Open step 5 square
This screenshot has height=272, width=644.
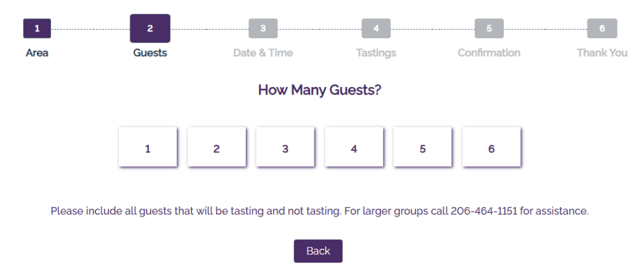coord(489,28)
